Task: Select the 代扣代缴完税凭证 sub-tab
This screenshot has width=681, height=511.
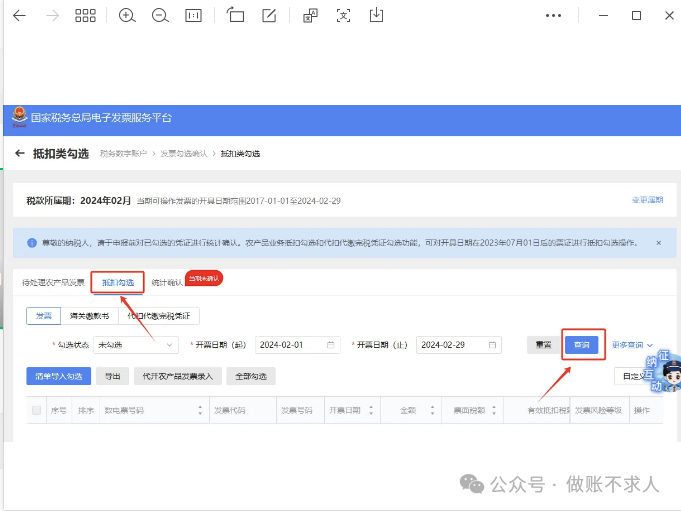Action: pos(159,316)
